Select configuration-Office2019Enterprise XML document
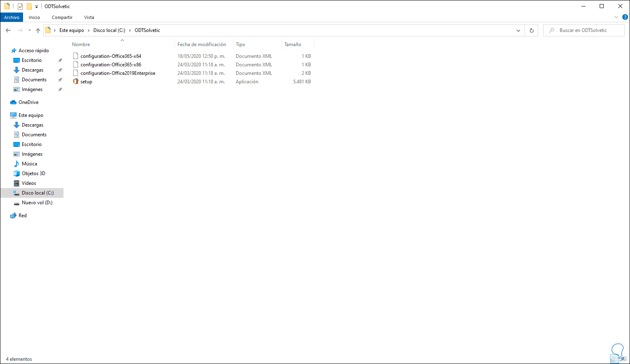This screenshot has height=364, width=630. point(118,73)
